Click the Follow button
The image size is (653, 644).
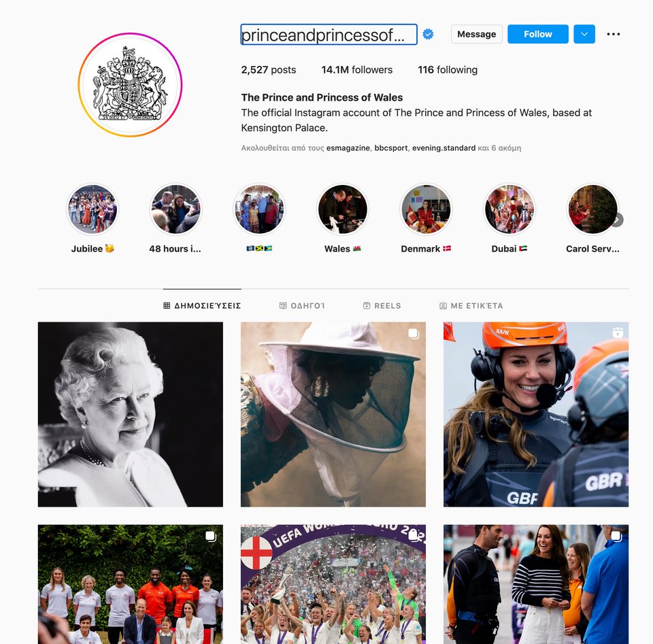coord(537,34)
